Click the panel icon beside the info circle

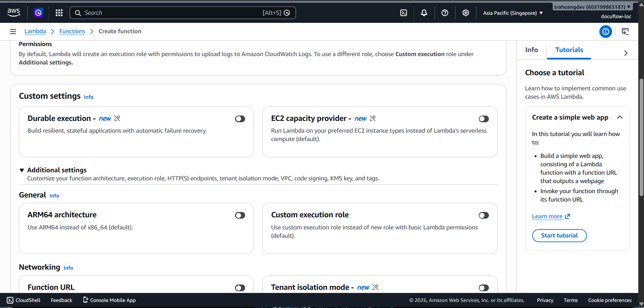pyautogui.click(x=625, y=32)
